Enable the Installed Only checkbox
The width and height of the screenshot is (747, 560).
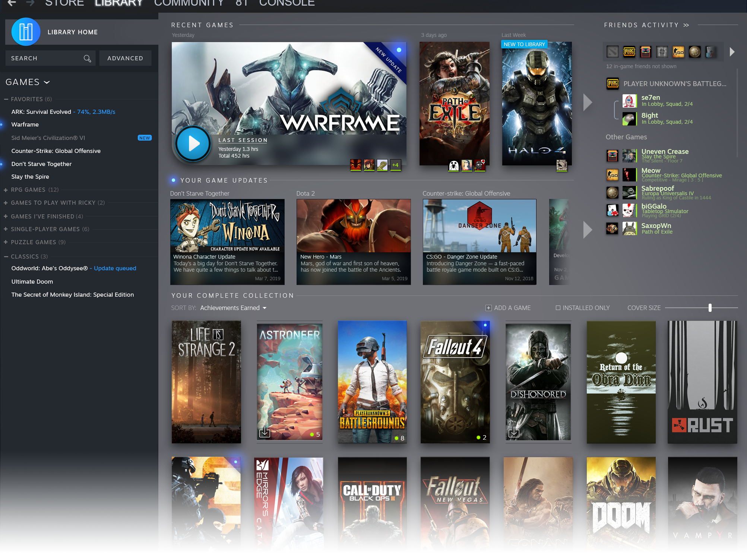click(558, 308)
